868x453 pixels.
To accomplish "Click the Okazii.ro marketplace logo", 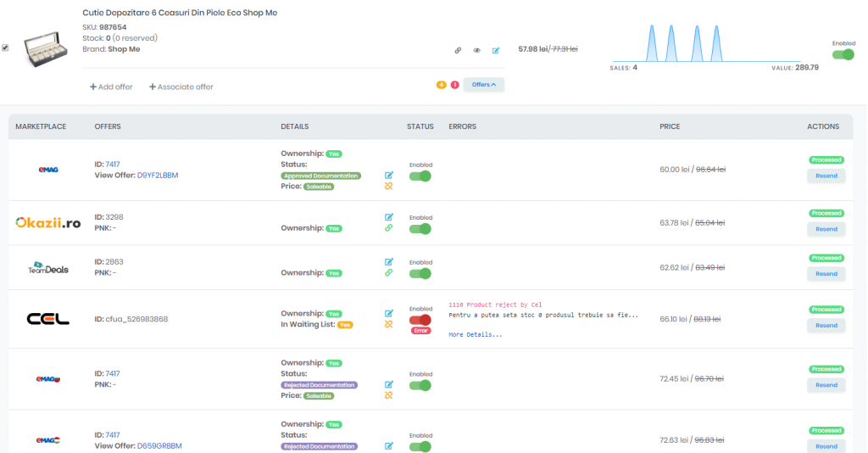I will click(x=48, y=222).
